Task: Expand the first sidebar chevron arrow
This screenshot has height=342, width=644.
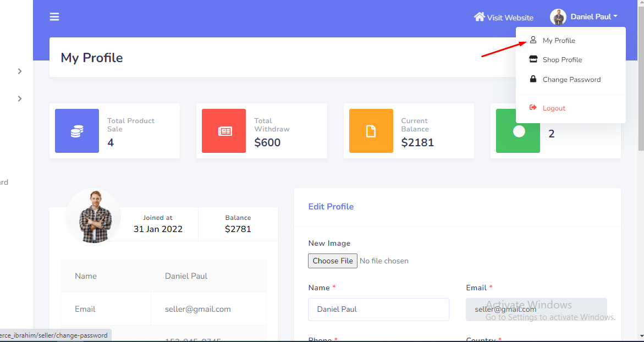Action: (x=20, y=71)
